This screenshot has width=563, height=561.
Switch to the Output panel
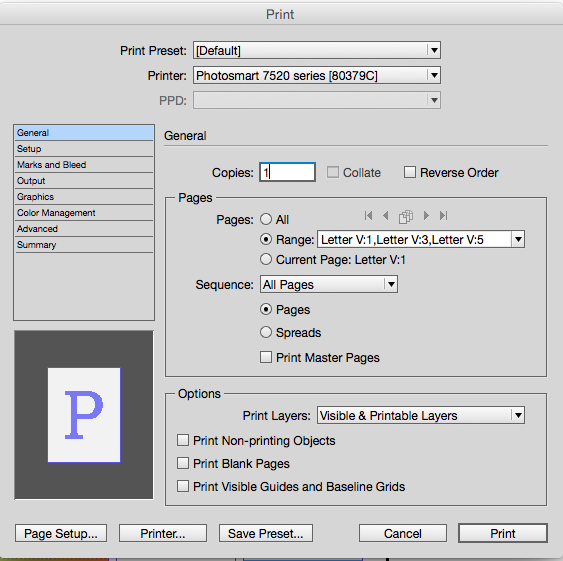(84, 181)
